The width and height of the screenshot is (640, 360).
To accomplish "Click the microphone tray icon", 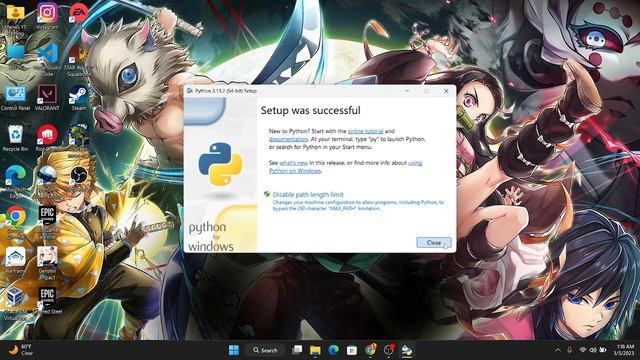I will pos(569,350).
